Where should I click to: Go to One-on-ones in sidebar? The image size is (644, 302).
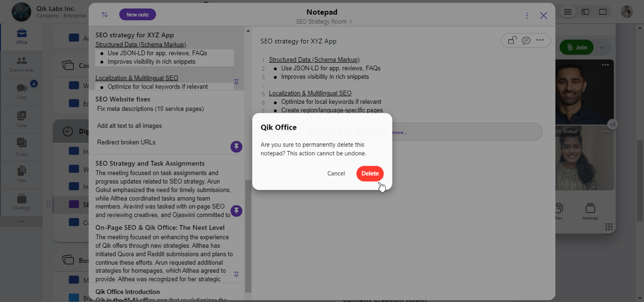click(x=22, y=63)
